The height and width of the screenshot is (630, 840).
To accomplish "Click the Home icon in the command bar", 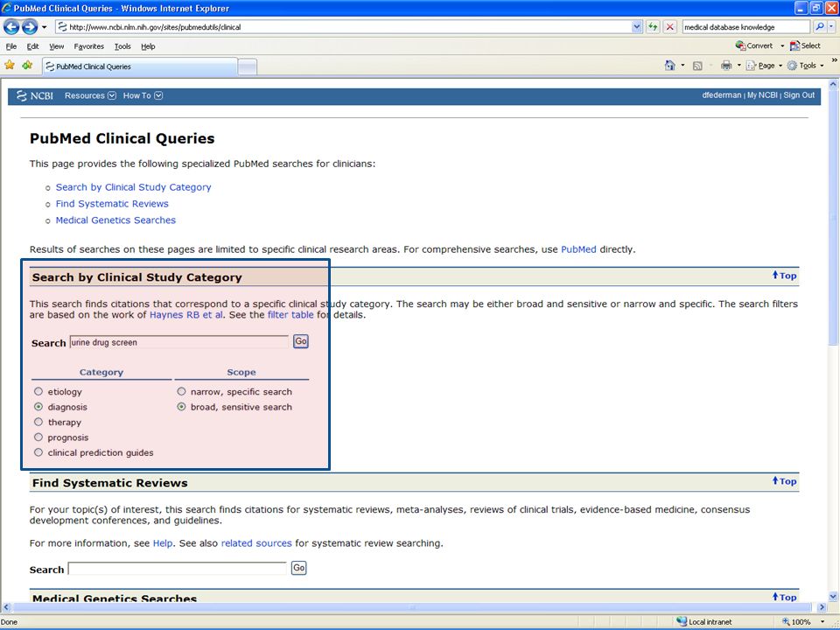I will (669, 66).
